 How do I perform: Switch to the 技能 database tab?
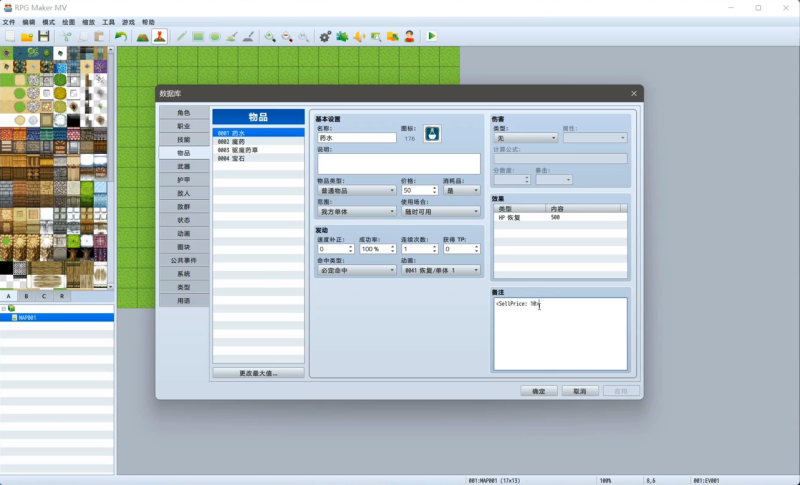coord(184,139)
